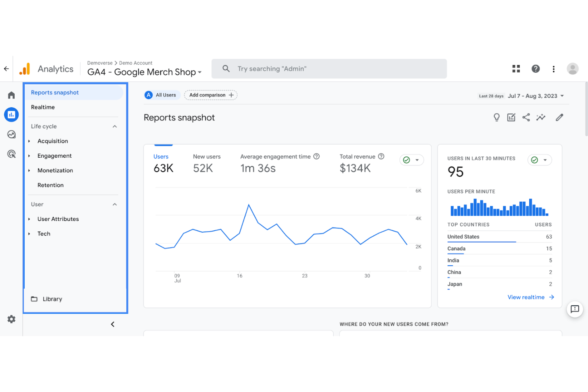The height and width of the screenshot is (392, 588).
Task: Select the Reports icon in left rail
Action: point(12,115)
